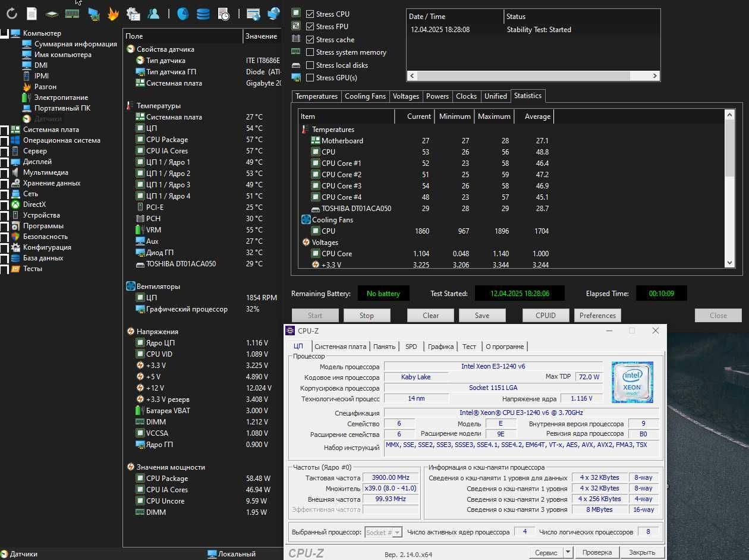Click the Save button
This screenshot has width=749, height=560.
click(482, 316)
